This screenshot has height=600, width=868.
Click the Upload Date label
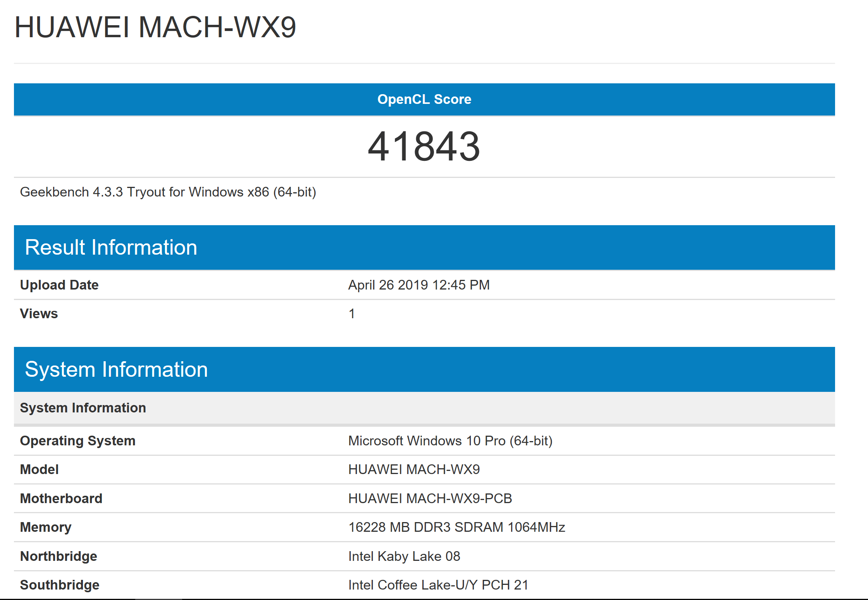pyautogui.click(x=59, y=285)
